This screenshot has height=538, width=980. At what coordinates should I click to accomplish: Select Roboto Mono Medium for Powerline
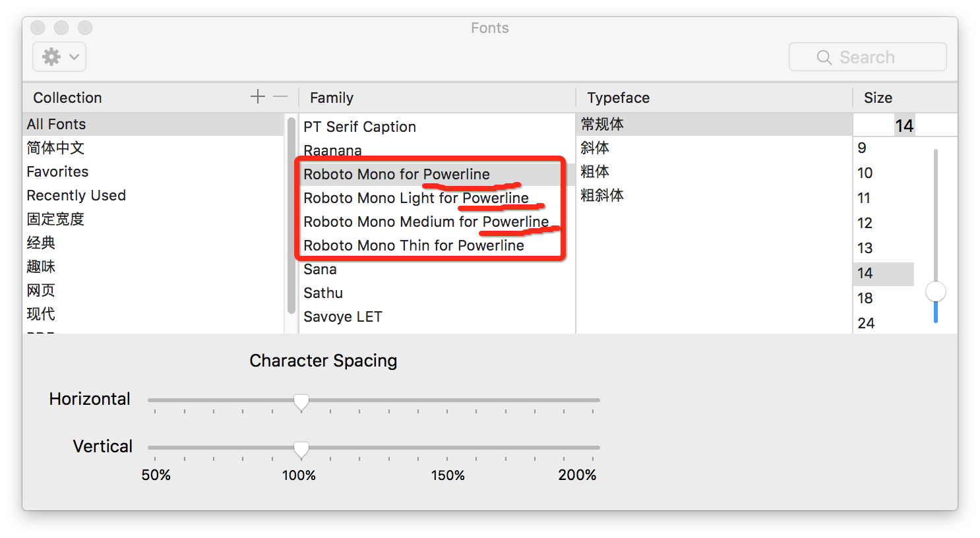(x=437, y=222)
